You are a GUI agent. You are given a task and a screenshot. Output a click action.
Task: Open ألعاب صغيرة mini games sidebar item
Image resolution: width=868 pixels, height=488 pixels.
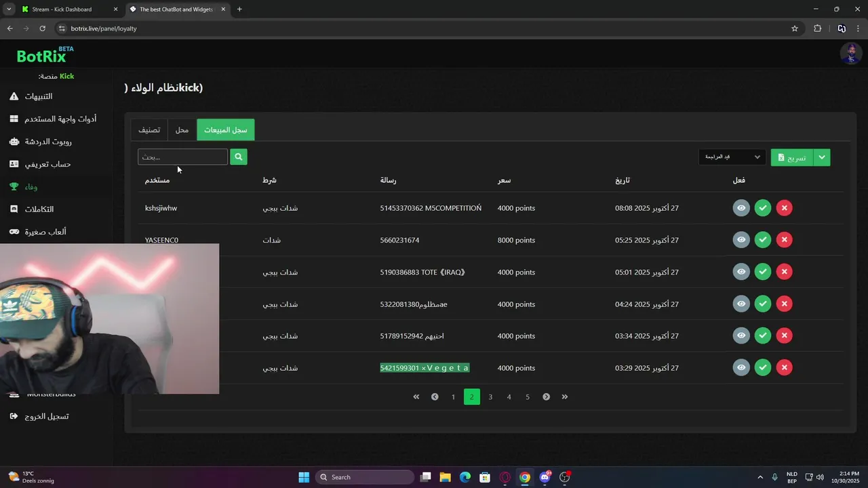(x=38, y=232)
